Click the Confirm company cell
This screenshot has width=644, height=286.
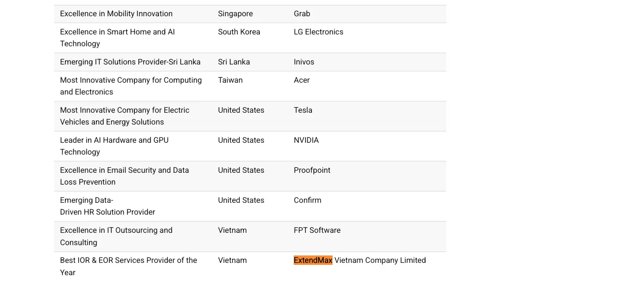pyautogui.click(x=307, y=200)
